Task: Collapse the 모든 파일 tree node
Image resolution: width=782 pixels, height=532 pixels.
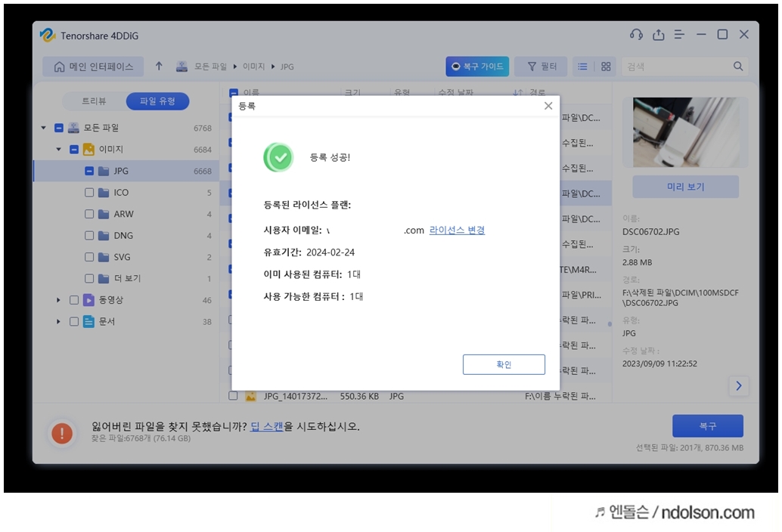Action: click(43, 128)
